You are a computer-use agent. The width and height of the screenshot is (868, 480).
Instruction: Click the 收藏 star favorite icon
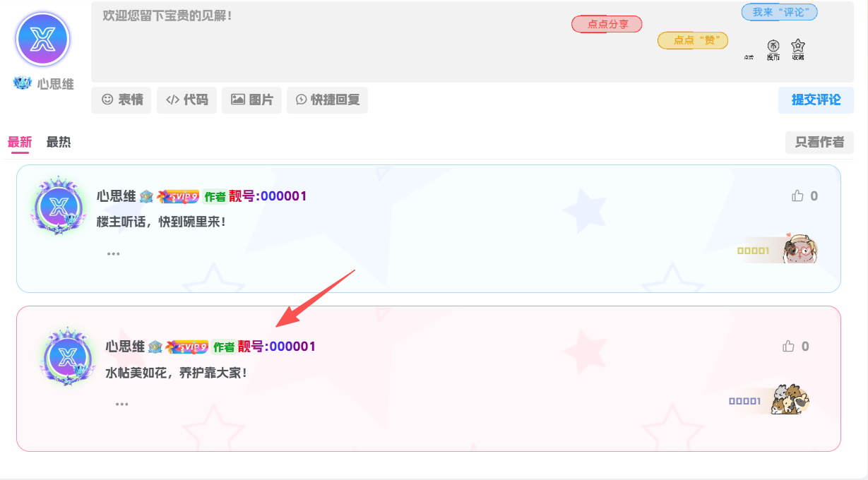[798, 46]
